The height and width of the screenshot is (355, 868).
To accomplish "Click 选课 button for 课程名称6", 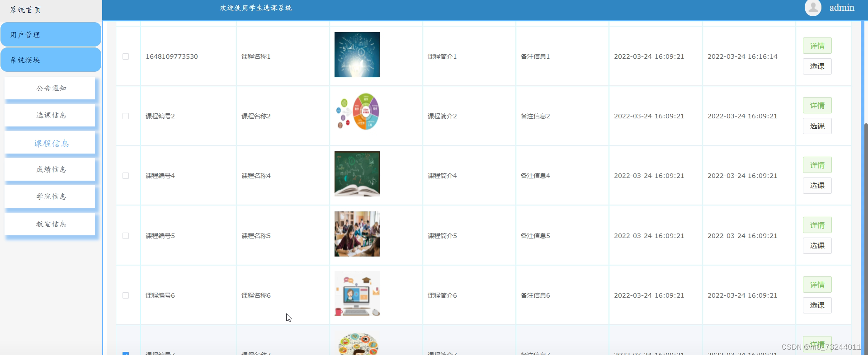I will click(817, 305).
